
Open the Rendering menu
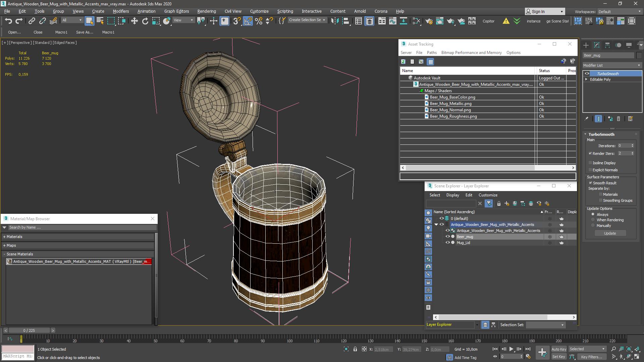click(x=206, y=11)
